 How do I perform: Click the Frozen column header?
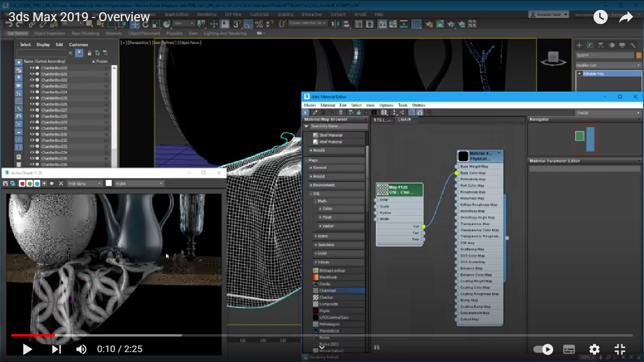[x=102, y=61]
